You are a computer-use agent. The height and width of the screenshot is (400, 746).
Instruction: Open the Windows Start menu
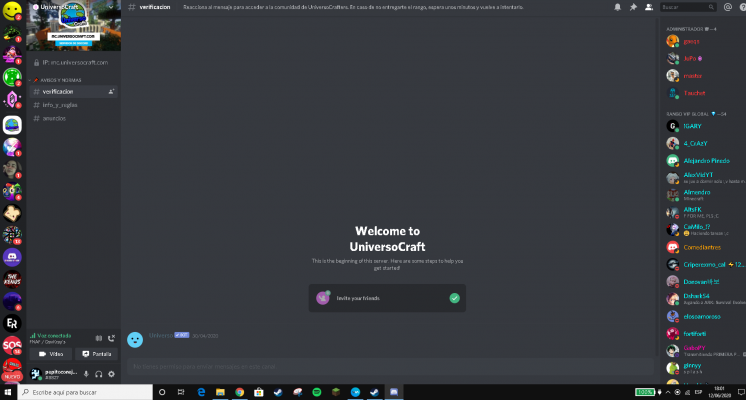point(8,392)
